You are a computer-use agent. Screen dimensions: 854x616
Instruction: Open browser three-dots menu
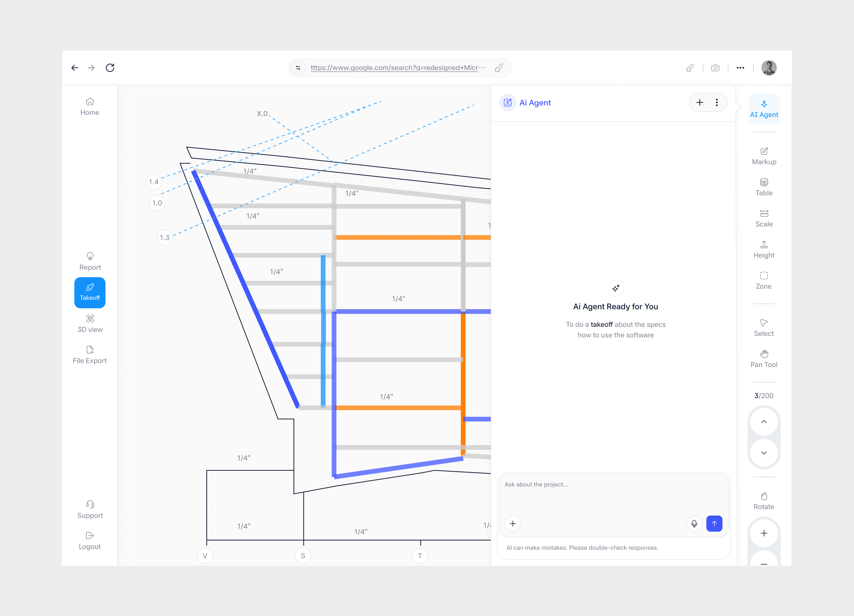[740, 68]
